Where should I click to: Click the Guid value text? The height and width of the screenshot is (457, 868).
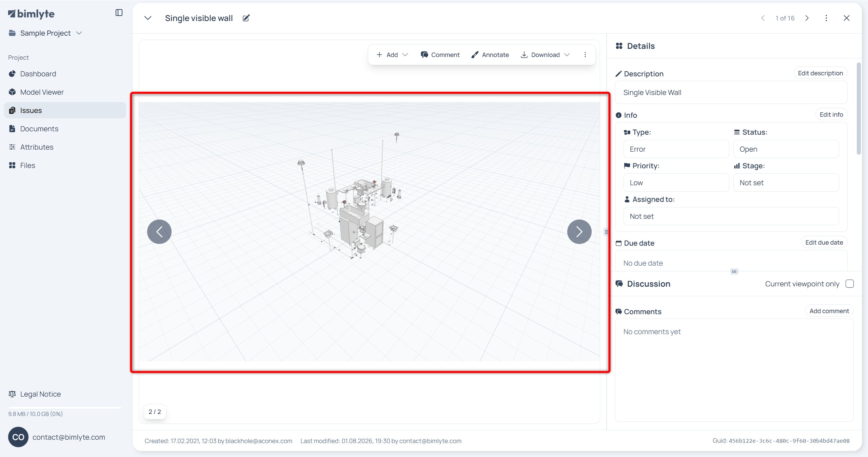point(789,441)
